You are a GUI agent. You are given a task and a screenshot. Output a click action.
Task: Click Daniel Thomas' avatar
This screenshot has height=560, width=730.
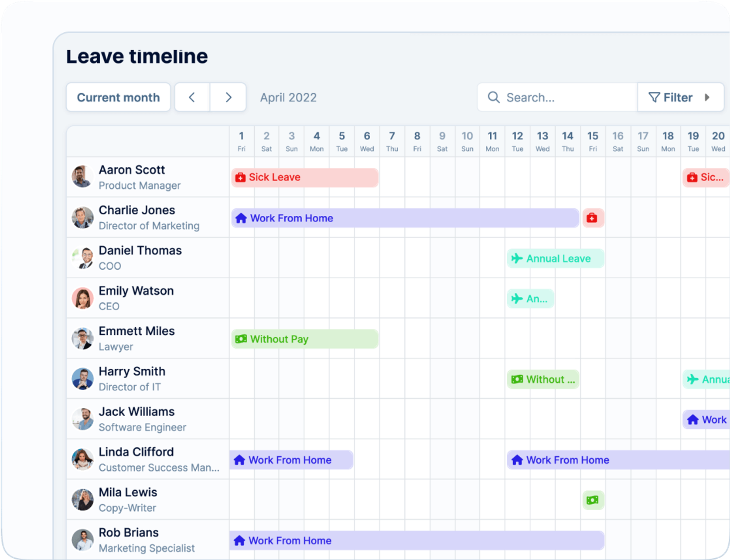pos(82,258)
